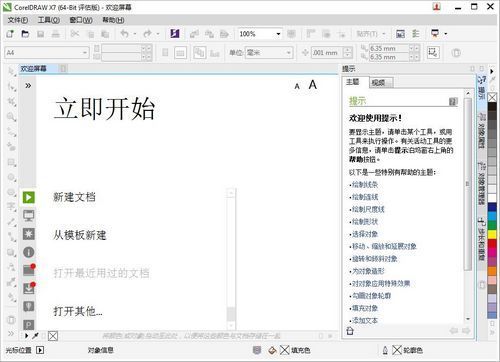Open the 文件(F) menu
Image resolution: width=500 pixels, height=362 pixels.
point(18,20)
